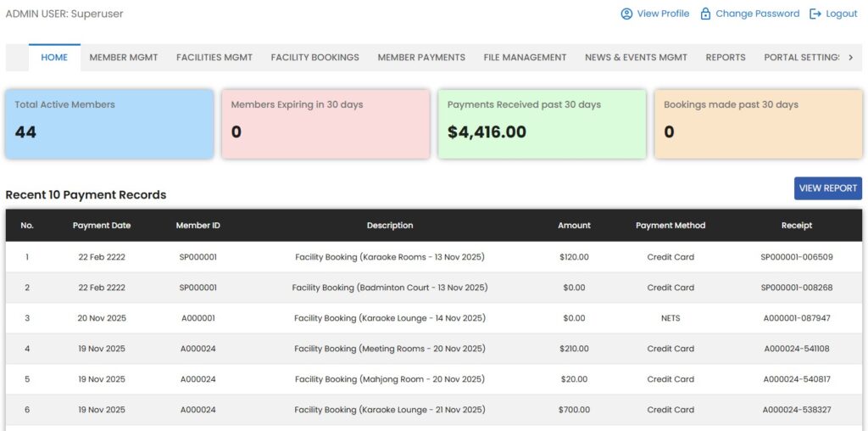Click the Change Password link text
This screenshot has width=868, height=431.
(757, 14)
